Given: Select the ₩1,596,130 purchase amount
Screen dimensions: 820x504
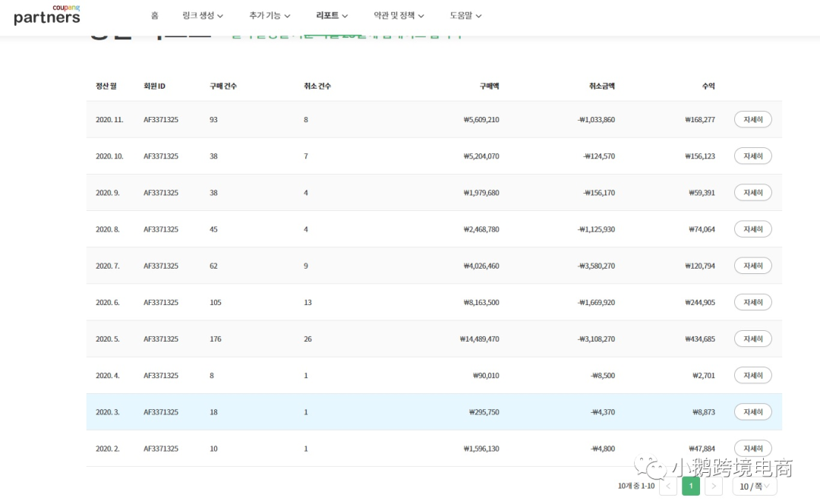Looking at the screenshot, I should [x=481, y=449].
